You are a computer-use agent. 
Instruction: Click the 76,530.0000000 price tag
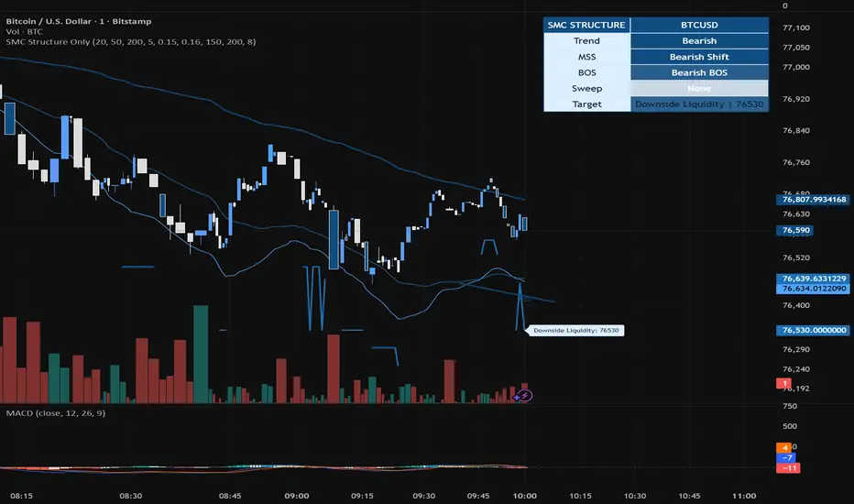pos(814,330)
